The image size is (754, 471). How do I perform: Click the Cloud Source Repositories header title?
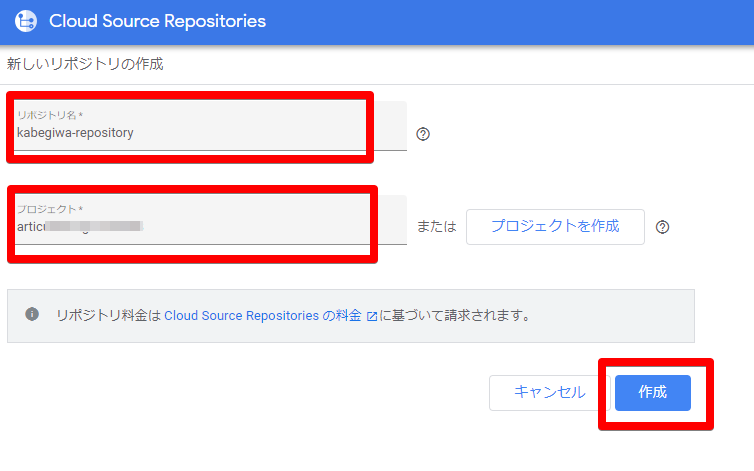157,21
